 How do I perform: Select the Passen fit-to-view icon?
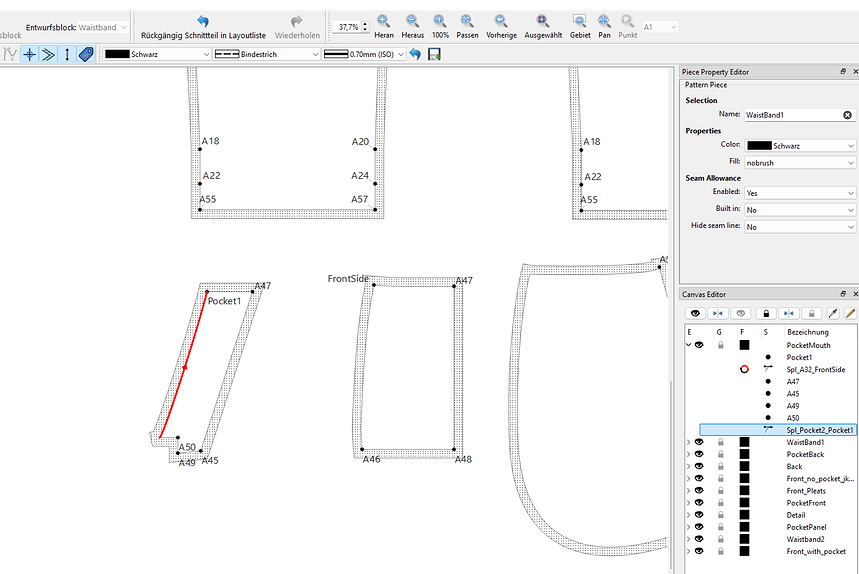[467, 21]
